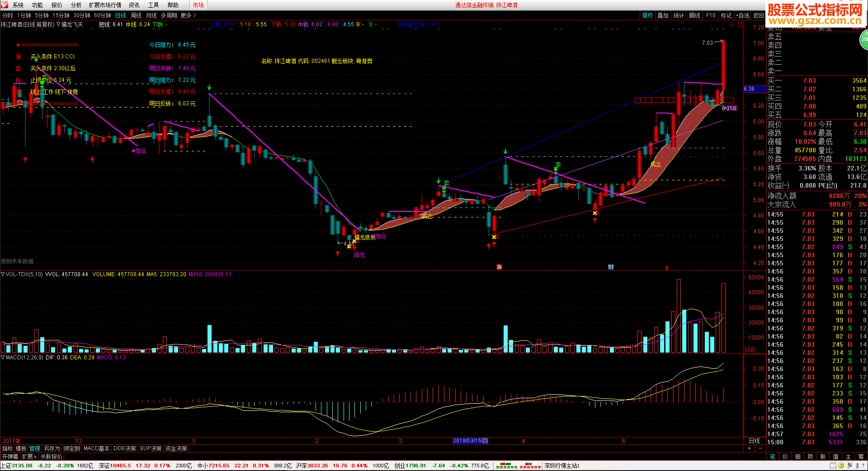Viewport: 868px width, 471px height.
Task: Add stock with +自选 button
Action: point(742,15)
